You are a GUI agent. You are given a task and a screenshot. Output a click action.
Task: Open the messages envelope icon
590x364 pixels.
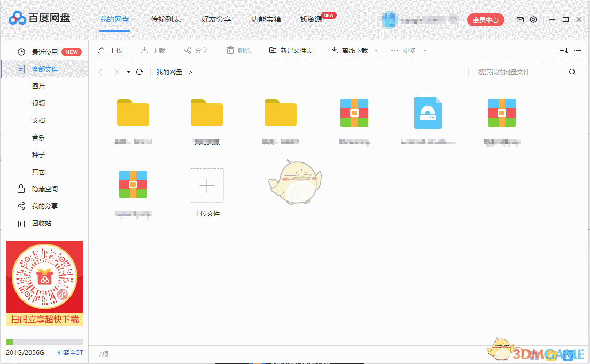(x=519, y=19)
